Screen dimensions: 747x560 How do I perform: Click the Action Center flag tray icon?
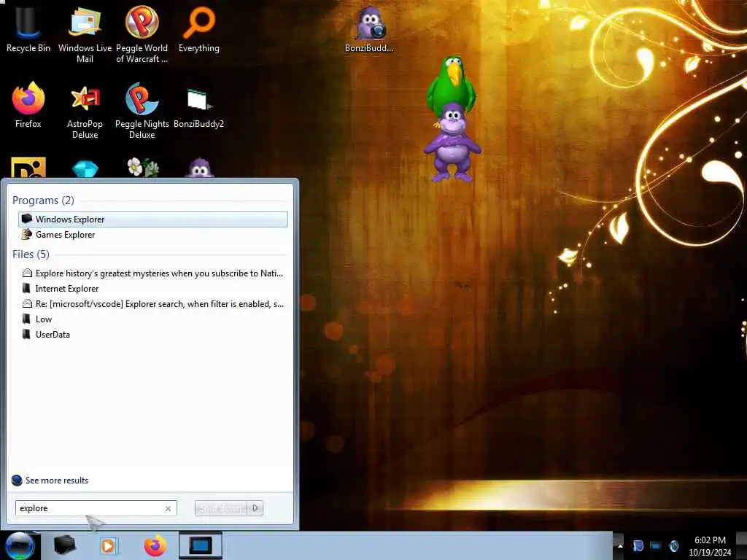click(x=638, y=545)
